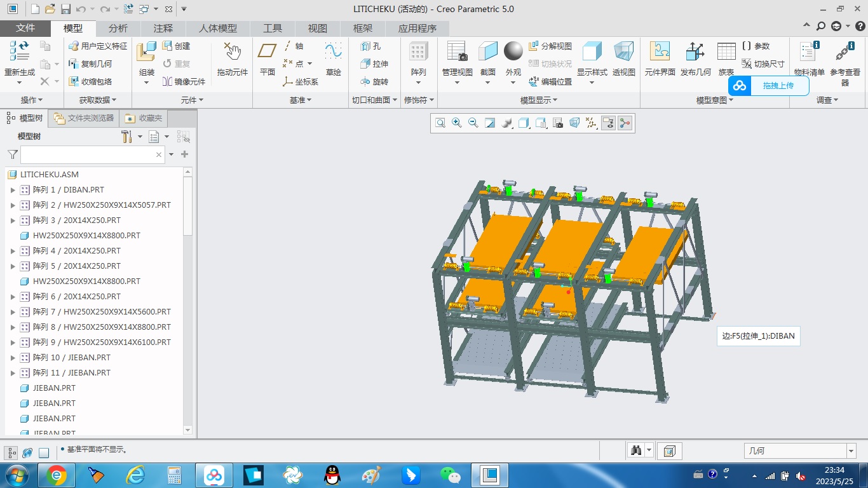Toggle spin center display in graphics toolbar
The height and width of the screenshot is (488, 868).
(625, 123)
